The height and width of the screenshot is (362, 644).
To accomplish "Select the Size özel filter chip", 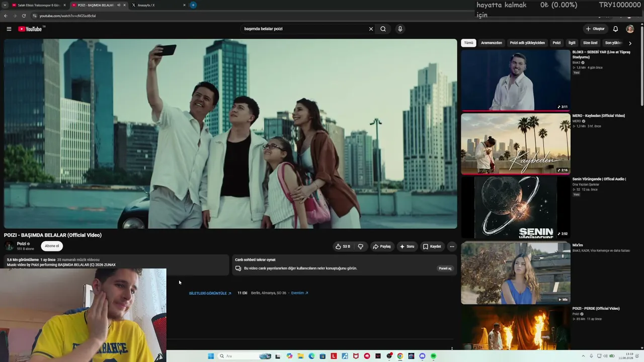I will coord(590,43).
